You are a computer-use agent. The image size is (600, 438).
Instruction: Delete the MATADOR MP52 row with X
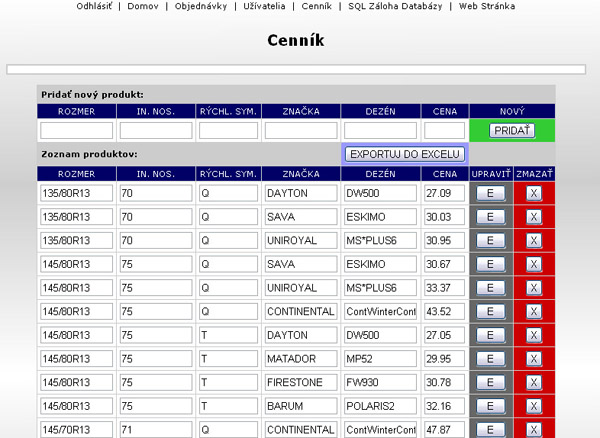pos(534,359)
